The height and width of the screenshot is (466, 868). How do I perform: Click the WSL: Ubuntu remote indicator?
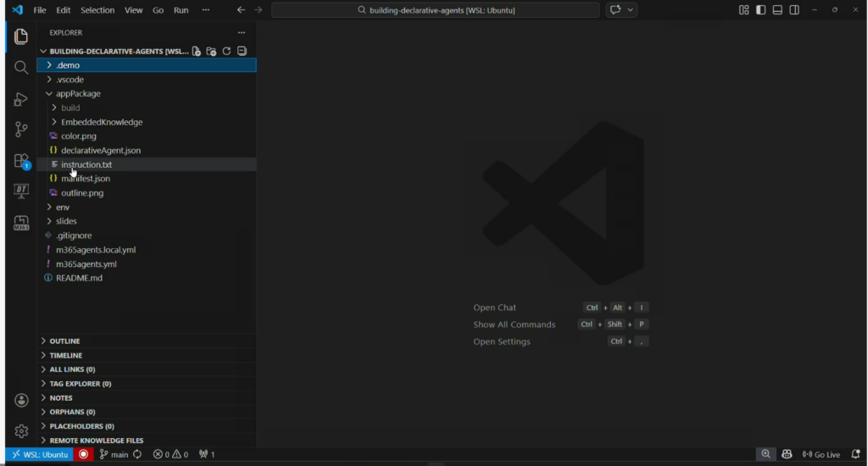[x=40, y=455]
